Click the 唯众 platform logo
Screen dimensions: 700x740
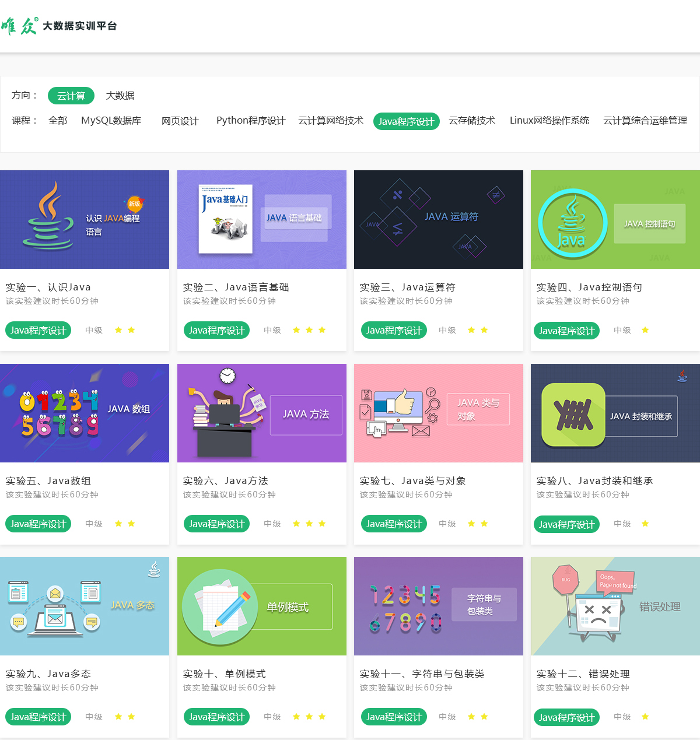click(58, 26)
